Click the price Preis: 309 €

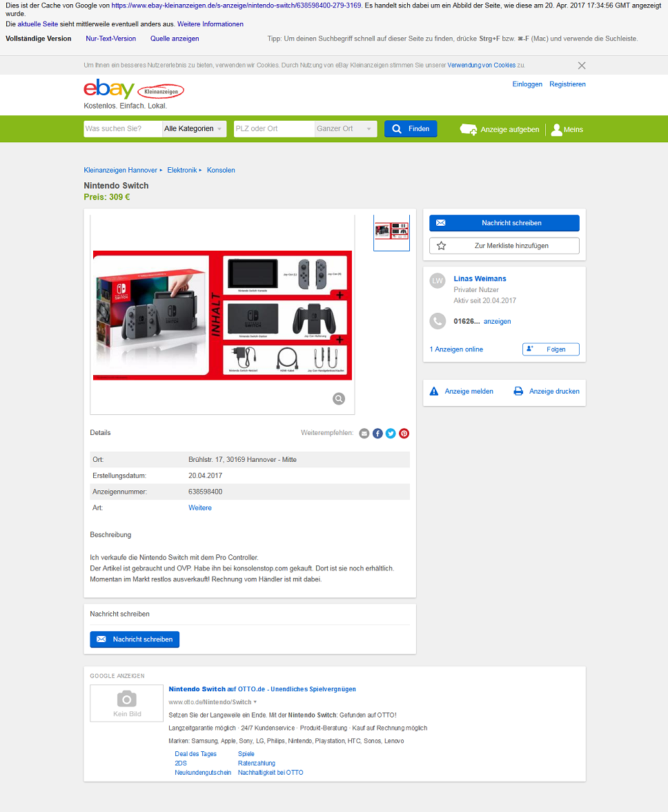click(107, 197)
